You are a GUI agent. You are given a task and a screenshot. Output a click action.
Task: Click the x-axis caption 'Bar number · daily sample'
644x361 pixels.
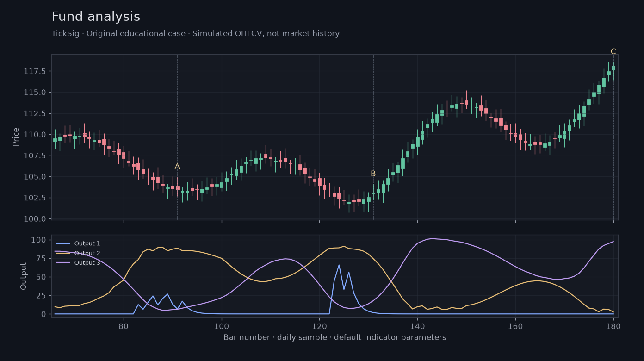tap(334, 337)
